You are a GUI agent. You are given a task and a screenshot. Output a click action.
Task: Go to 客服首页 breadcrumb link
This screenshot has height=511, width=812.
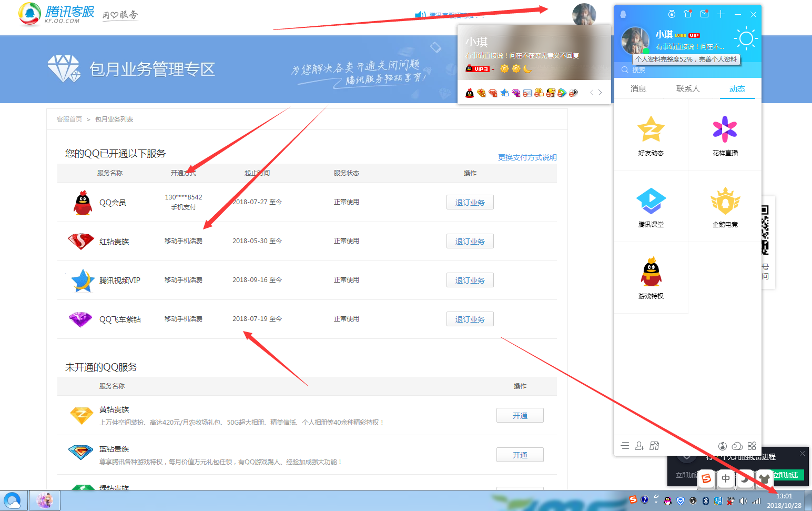[69, 119]
